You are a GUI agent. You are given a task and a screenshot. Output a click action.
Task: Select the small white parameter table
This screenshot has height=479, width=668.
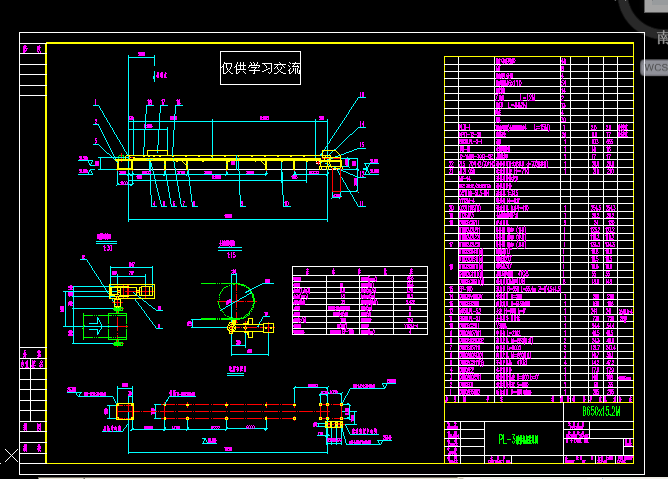[359, 299]
